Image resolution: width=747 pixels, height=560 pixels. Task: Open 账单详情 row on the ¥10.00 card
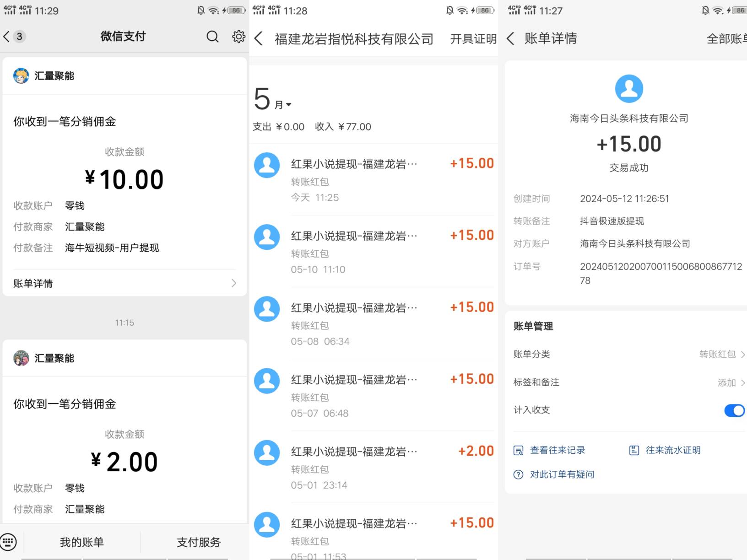[124, 283]
